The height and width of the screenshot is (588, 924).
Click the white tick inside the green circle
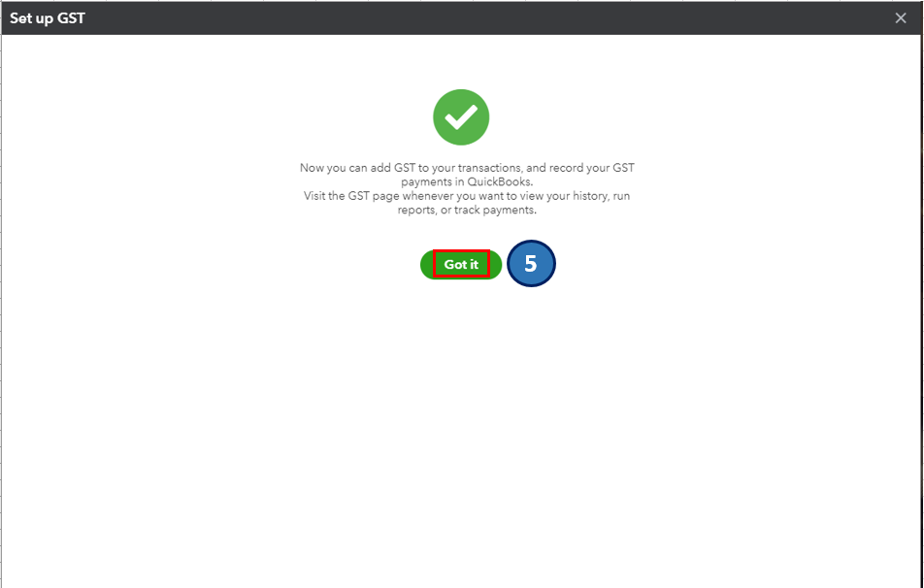click(461, 117)
